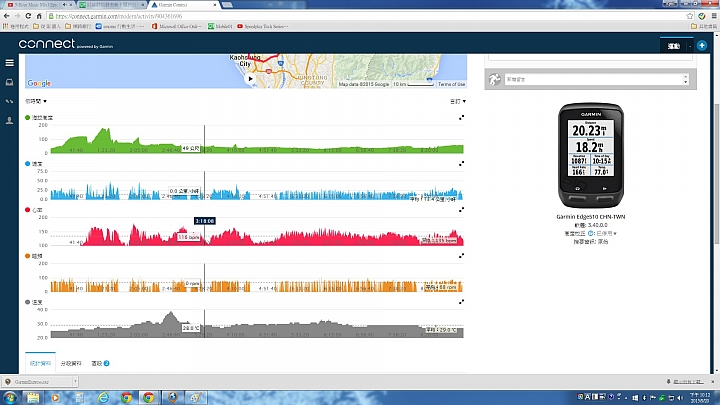This screenshot has width=720, height=405.
Task: Expand the orange cadence chart to fullscreen
Action: click(461, 256)
